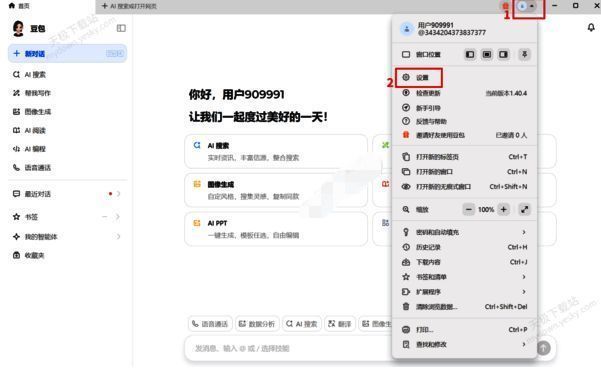Decrease zoom with the minus button
This screenshot has width=601, height=376.
click(468, 210)
